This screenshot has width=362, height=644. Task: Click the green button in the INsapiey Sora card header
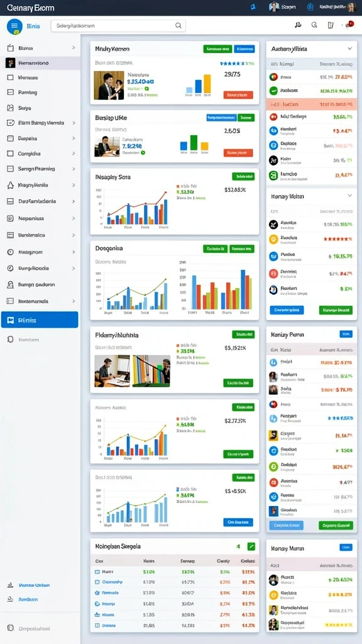click(x=243, y=177)
